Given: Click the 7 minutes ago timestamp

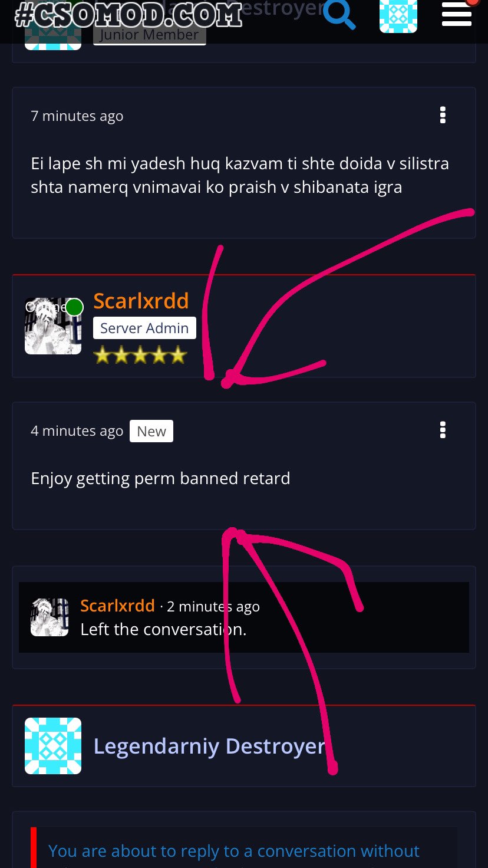Looking at the screenshot, I should (x=77, y=116).
